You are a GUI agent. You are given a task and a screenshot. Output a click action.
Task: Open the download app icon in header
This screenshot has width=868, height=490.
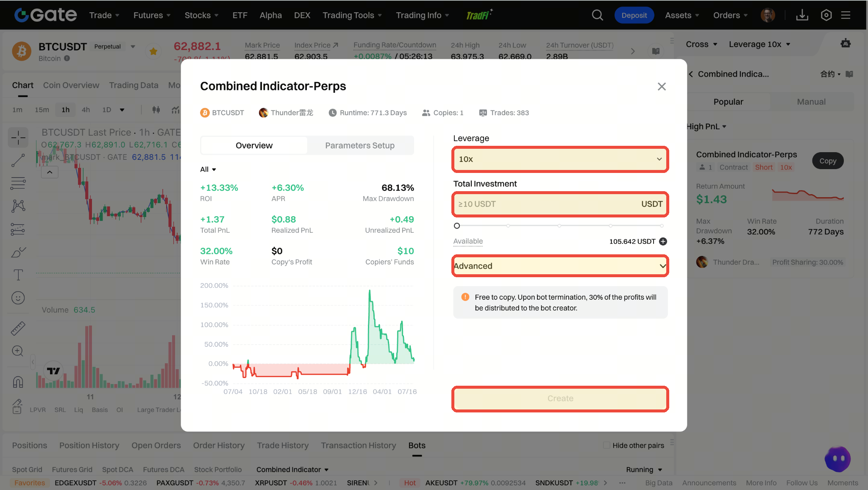coord(802,15)
